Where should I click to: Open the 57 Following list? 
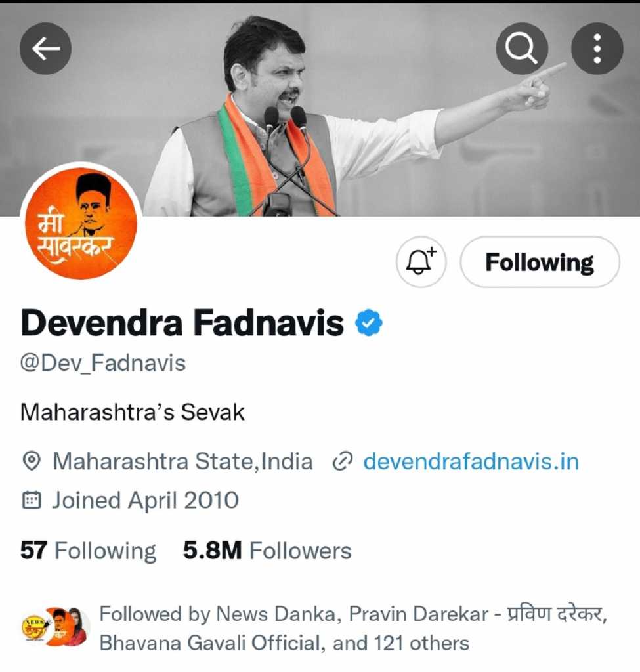point(89,551)
